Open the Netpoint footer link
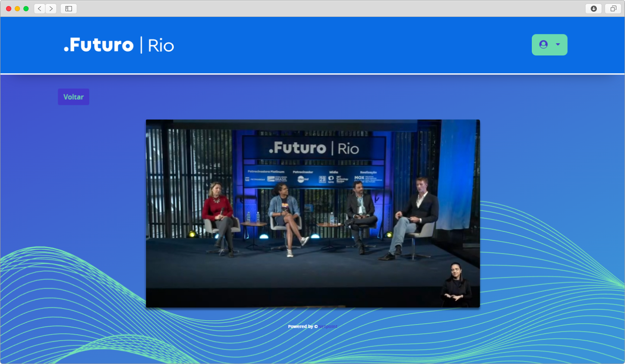 coord(328,326)
